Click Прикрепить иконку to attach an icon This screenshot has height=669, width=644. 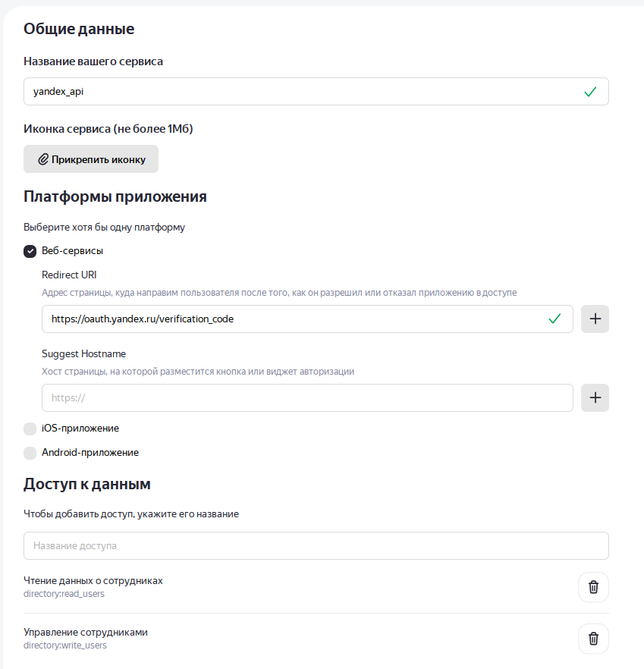pos(90,159)
